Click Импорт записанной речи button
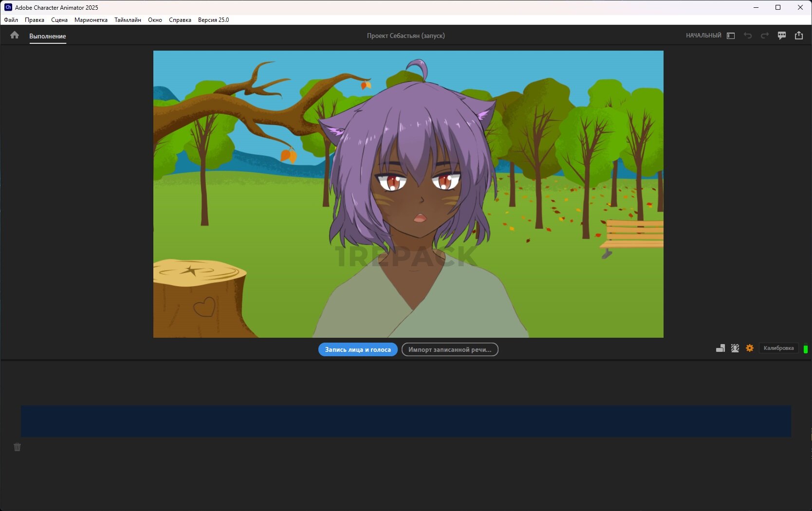812x511 pixels. [449, 349]
